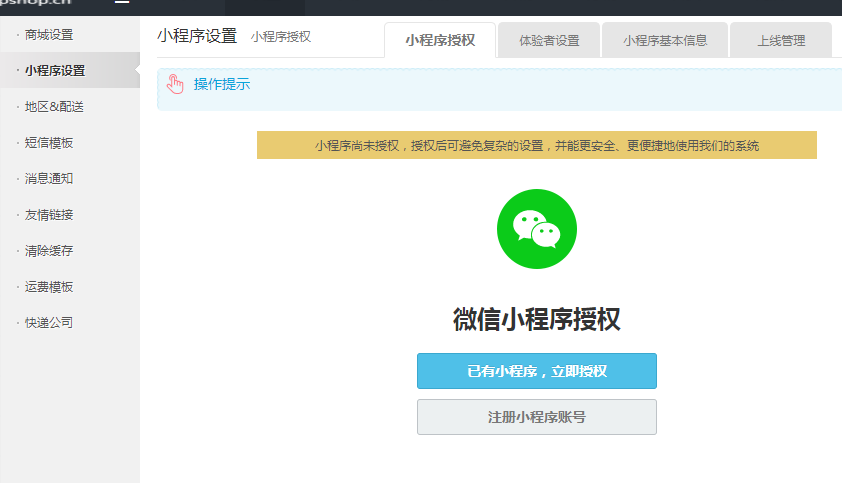Image resolution: width=842 pixels, height=483 pixels.
Task: Expand the 操作提示 hint panel
Action: [x=221, y=85]
